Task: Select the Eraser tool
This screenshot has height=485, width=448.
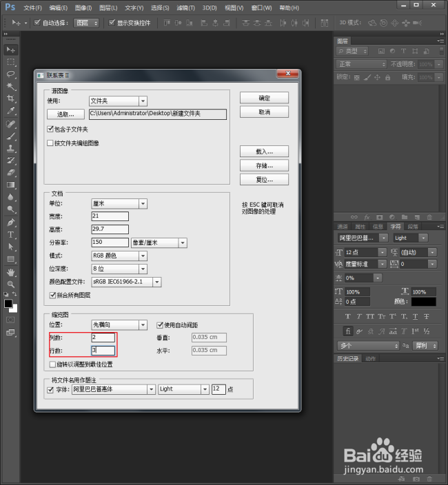Action: click(11, 173)
